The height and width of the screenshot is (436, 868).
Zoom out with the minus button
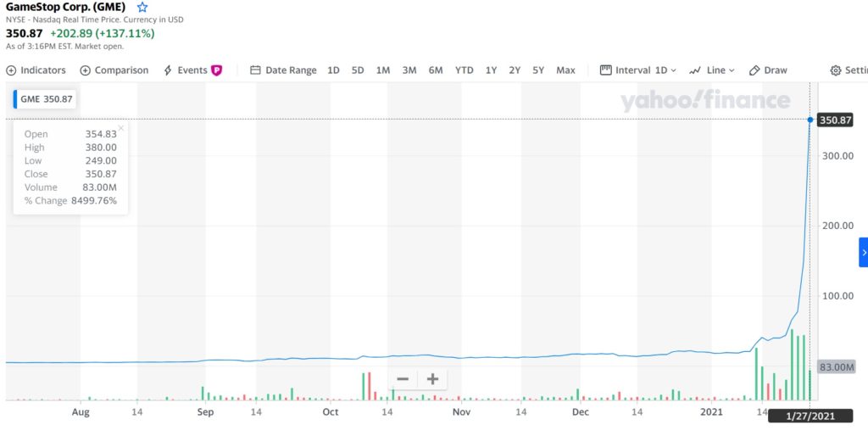pyautogui.click(x=403, y=379)
